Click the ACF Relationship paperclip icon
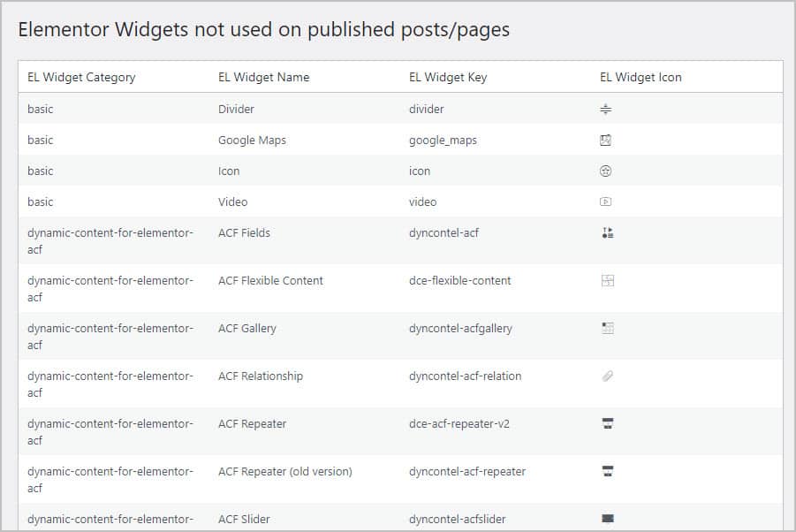The height and width of the screenshot is (532, 796). click(x=607, y=376)
